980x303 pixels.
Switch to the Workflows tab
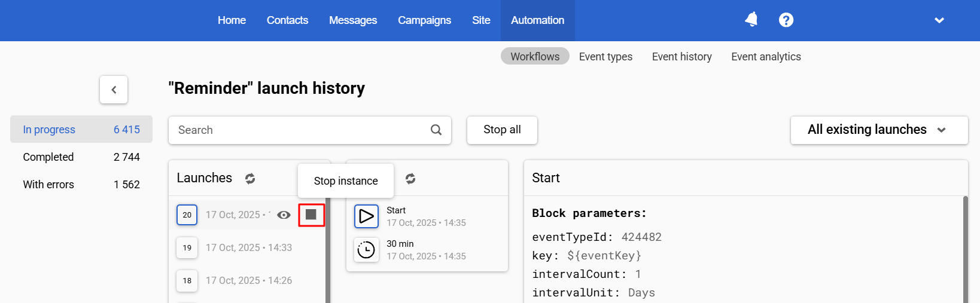pos(535,56)
